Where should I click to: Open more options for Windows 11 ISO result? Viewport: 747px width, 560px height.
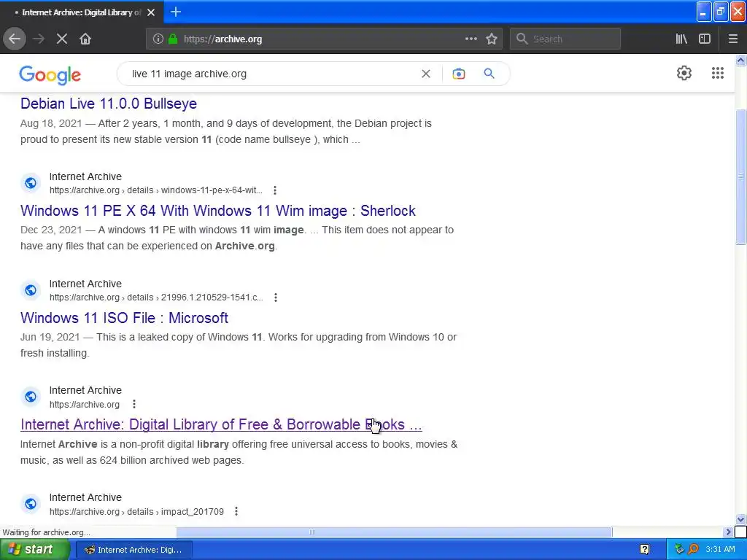coord(275,297)
